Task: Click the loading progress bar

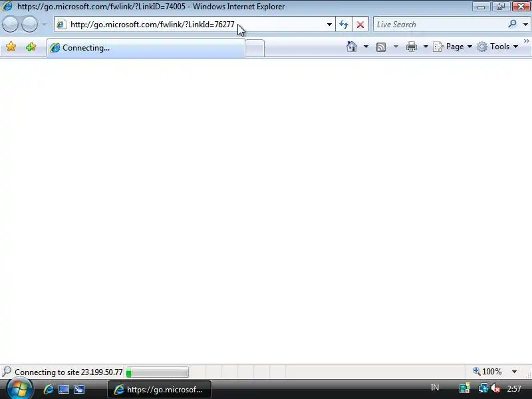Action: [x=157, y=372]
